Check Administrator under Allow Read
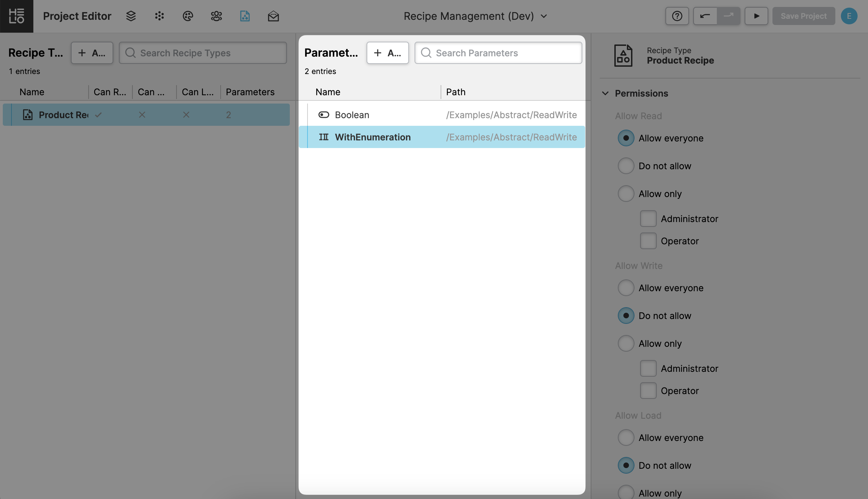 pyautogui.click(x=648, y=219)
